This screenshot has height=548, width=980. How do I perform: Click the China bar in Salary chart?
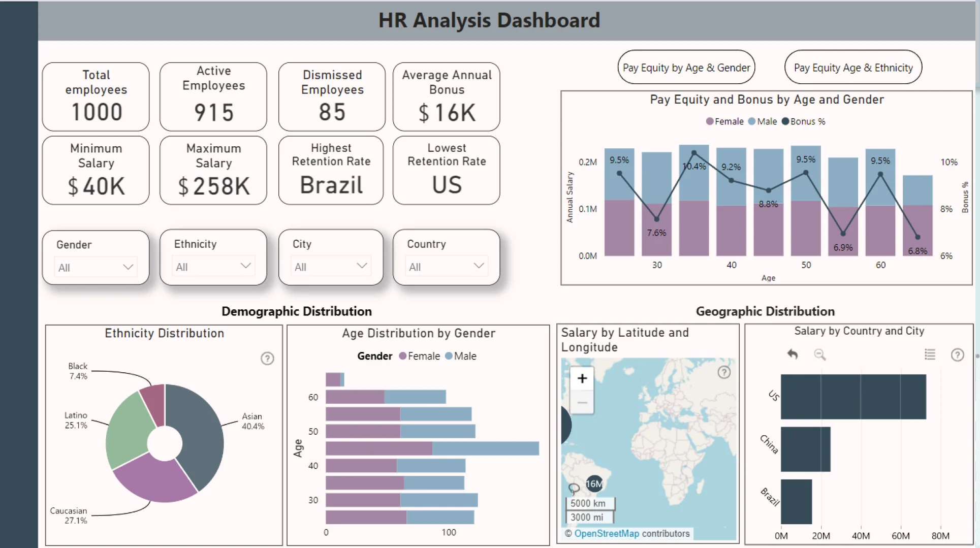tap(806, 449)
